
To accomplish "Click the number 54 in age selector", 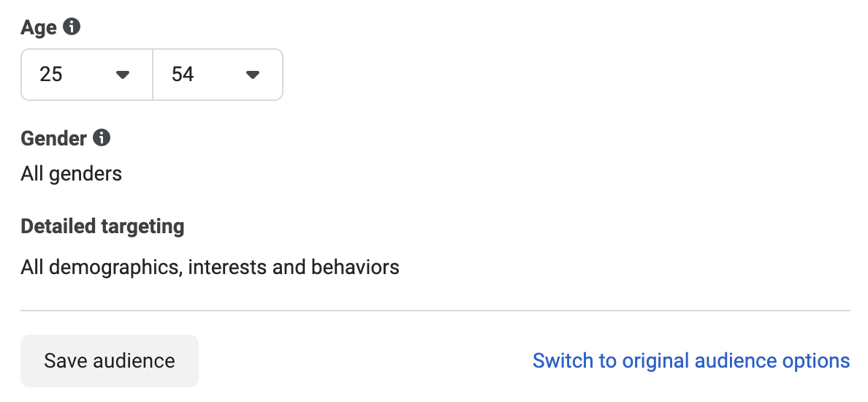I will 183,75.
